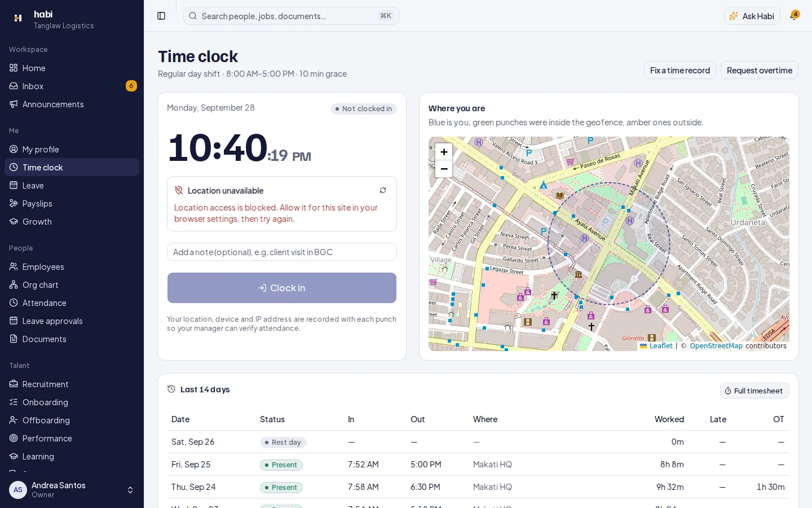This screenshot has height=508, width=812.
Task: Open OpenStreetMap attribution link
Action: point(716,346)
